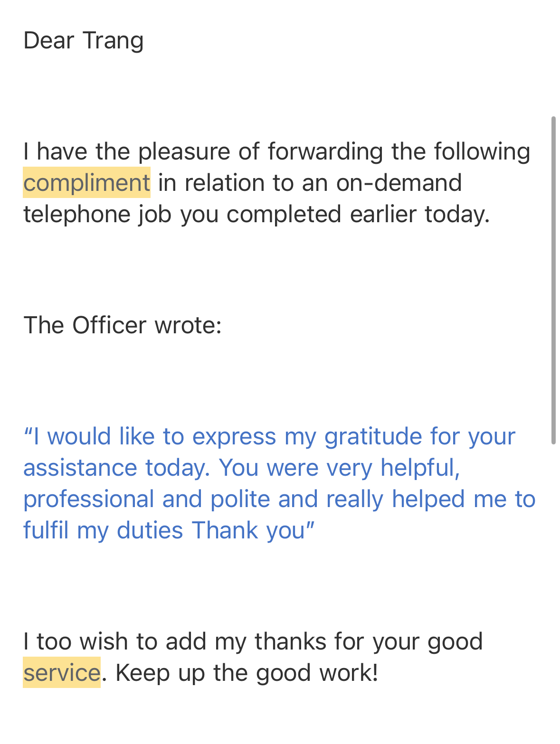Tap the word "on-demand"

coord(399,183)
